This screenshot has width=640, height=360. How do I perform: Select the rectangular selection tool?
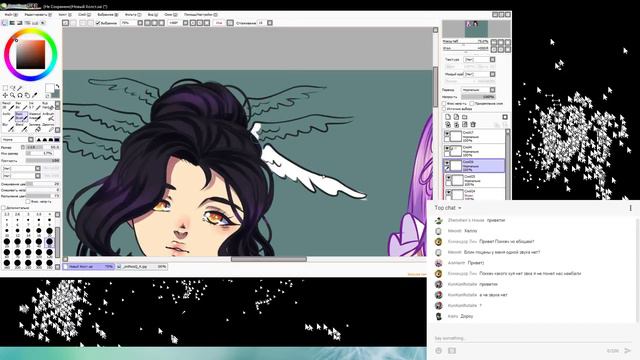(5, 88)
